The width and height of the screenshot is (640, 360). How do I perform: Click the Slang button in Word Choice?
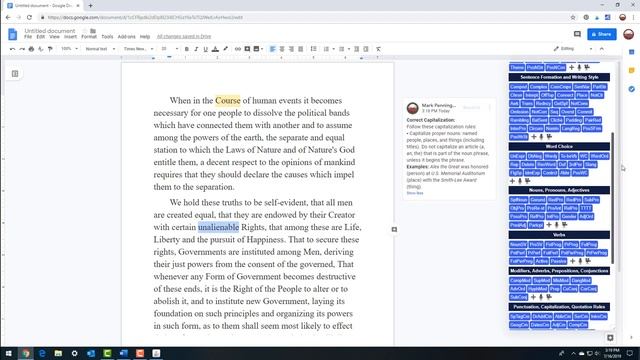pos(590,164)
